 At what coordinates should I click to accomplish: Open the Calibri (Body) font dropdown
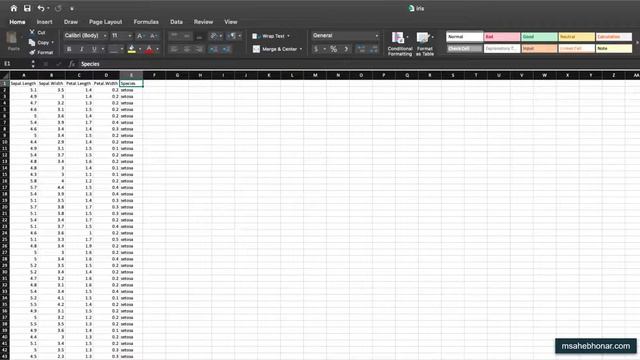85,36
